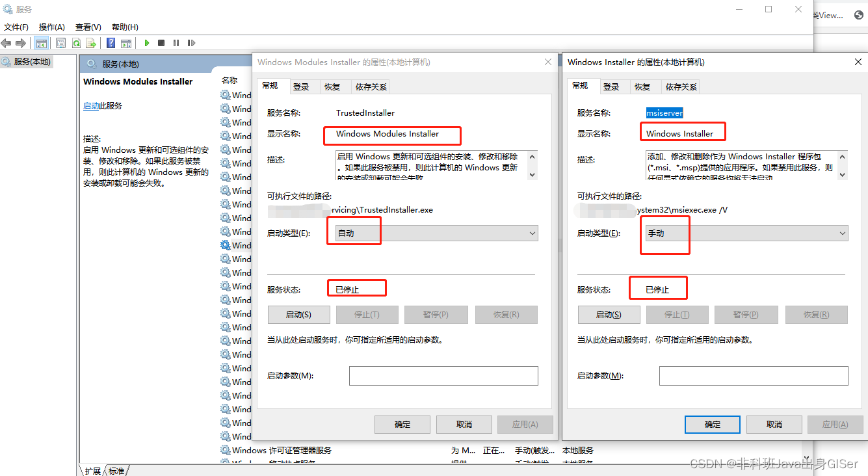Viewport: 868px width, 476px height.
Task: Go forward using the toolbar forward arrow
Action: point(21,43)
